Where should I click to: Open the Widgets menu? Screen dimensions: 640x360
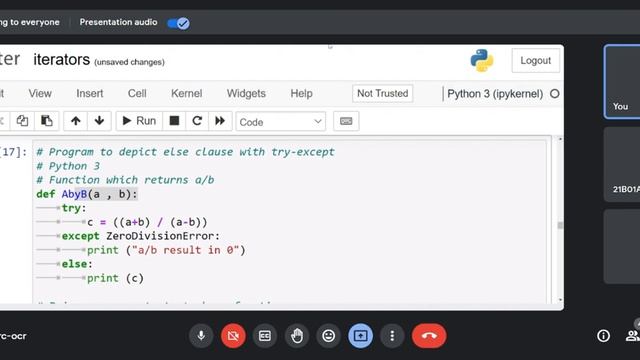point(246,93)
